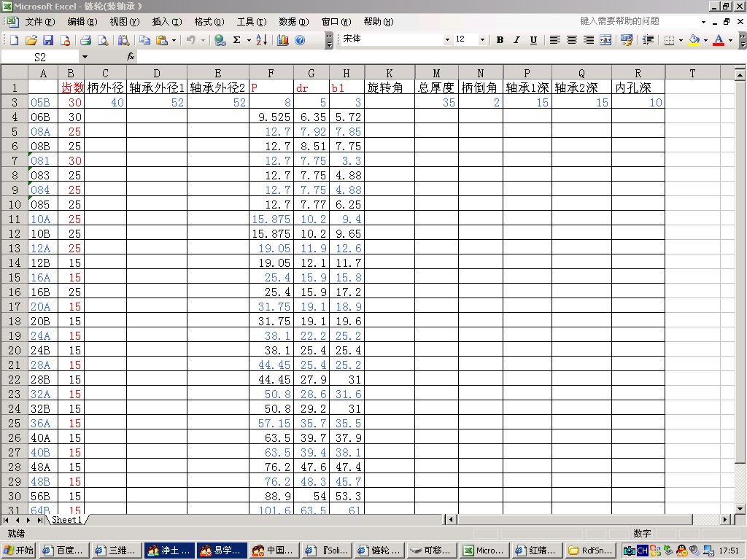Viewport: 747px width, 560px height.
Task: Click the insert function fx button
Action: click(131, 57)
